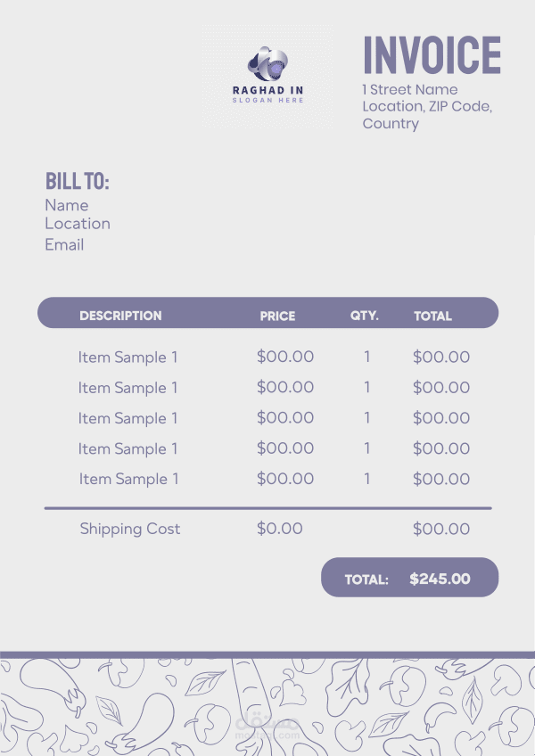Click the TOTAL: label in the bottom pill
This screenshot has width=535, height=756.
(366, 579)
